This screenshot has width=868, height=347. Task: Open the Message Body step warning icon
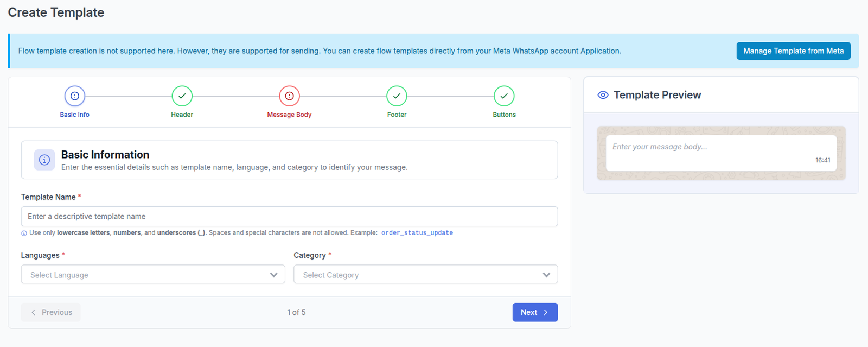(290, 96)
